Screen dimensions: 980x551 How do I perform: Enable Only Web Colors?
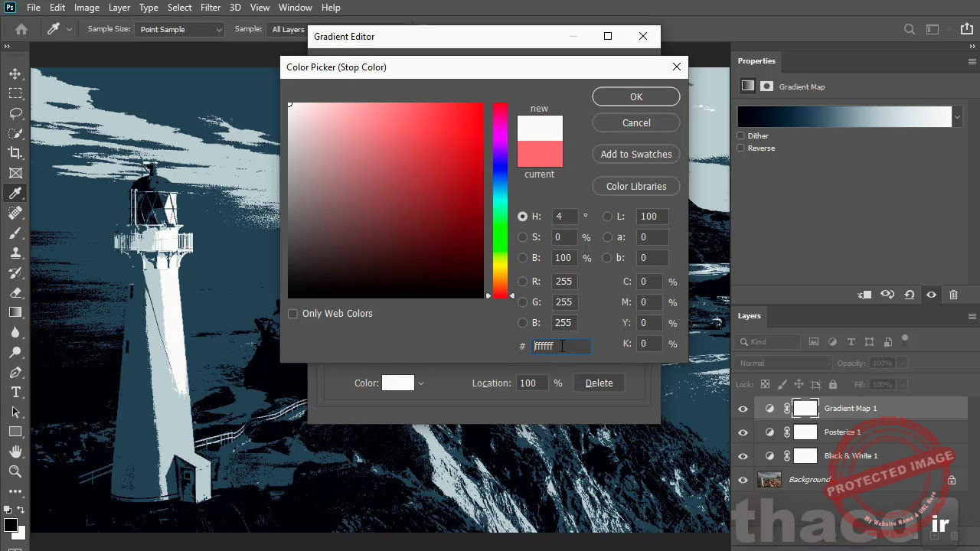point(292,313)
